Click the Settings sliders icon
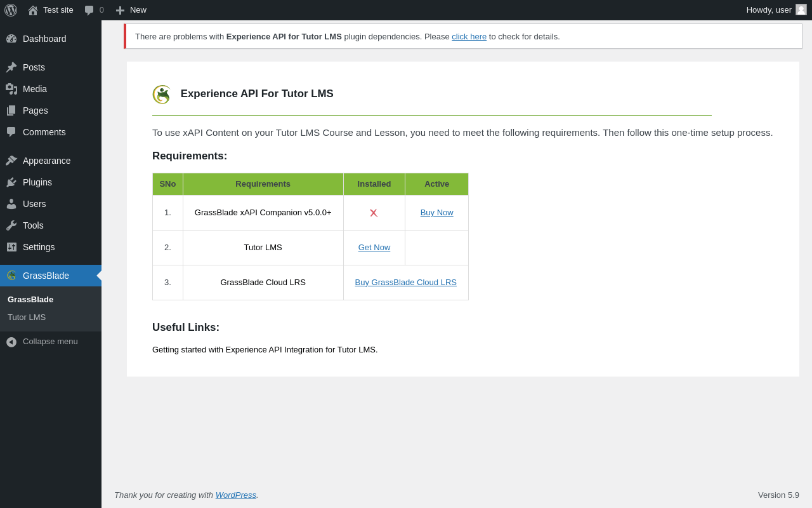The width and height of the screenshot is (812, 508). pyautogui.click(x=11, y=247)
